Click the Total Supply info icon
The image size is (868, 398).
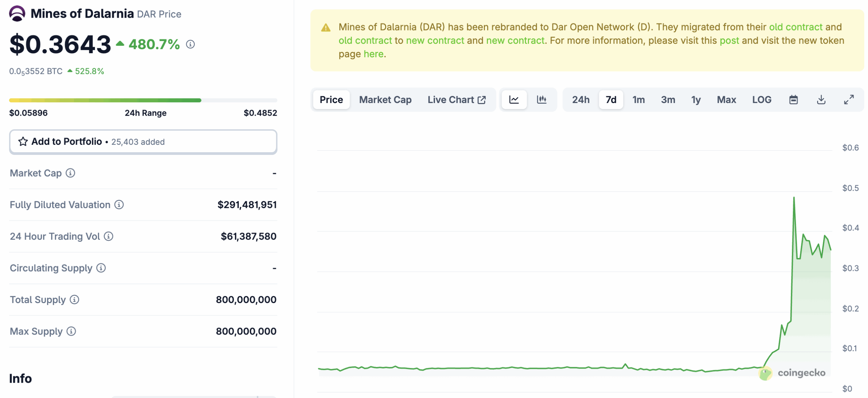coord(74,300)
